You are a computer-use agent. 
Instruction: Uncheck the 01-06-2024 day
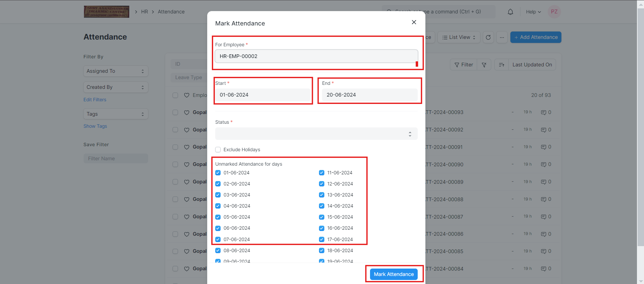pos(218,173)
